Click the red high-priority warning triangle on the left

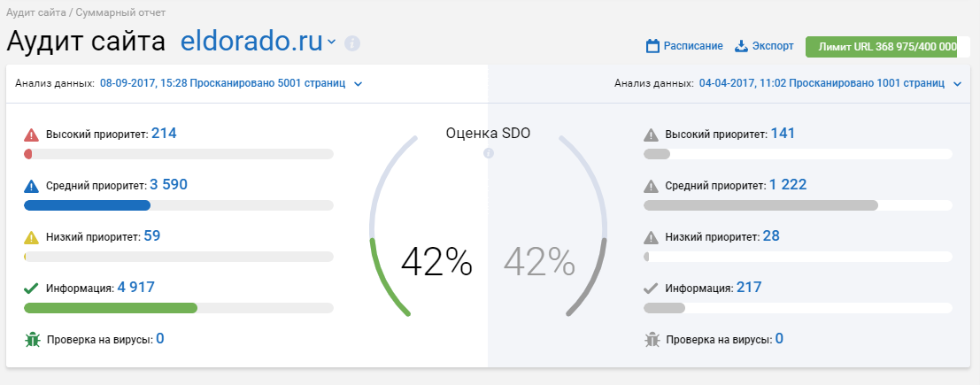pos(31,135)
